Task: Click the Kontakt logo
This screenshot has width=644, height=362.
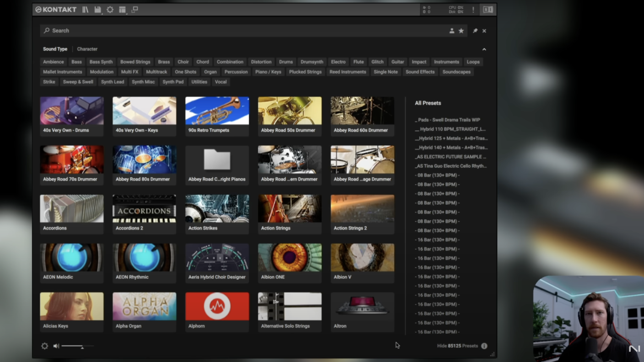Action: pos(56,10)
